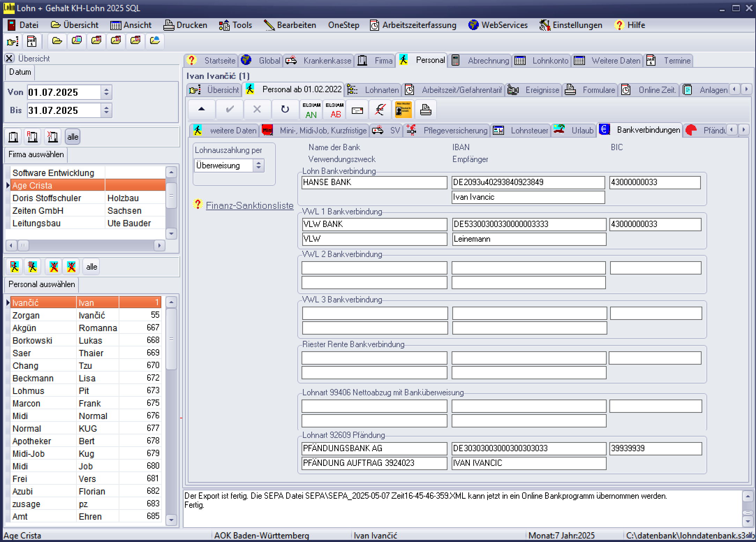The width and height of the screenshot is (756, 542).
Task: Toggle the alle button for companies
Action: pos(73,137)
